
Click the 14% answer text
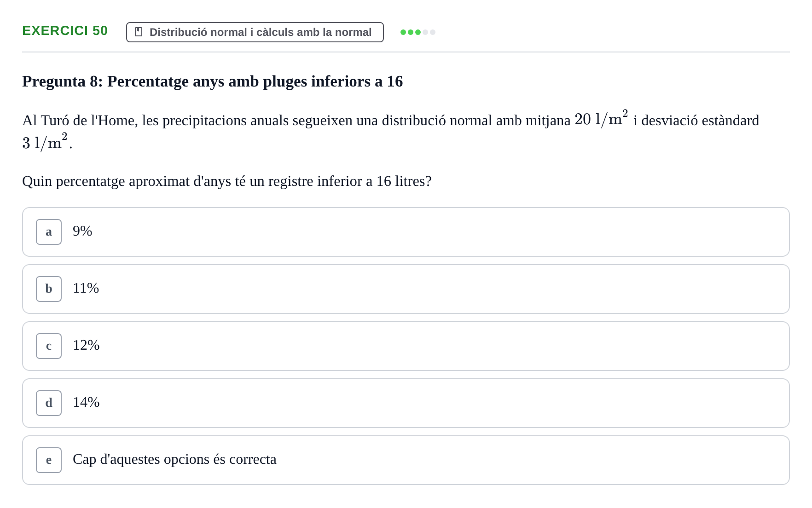point(86,402)
